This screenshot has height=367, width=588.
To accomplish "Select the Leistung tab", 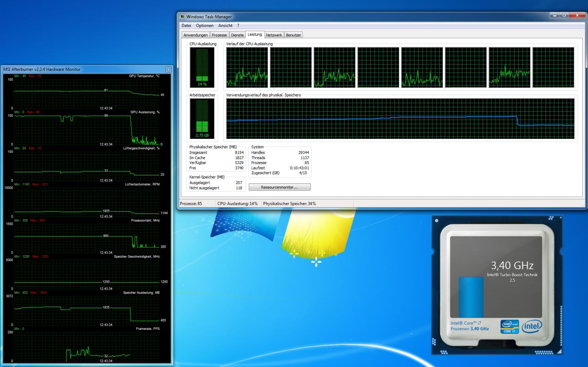I will (x=255, y=35).
